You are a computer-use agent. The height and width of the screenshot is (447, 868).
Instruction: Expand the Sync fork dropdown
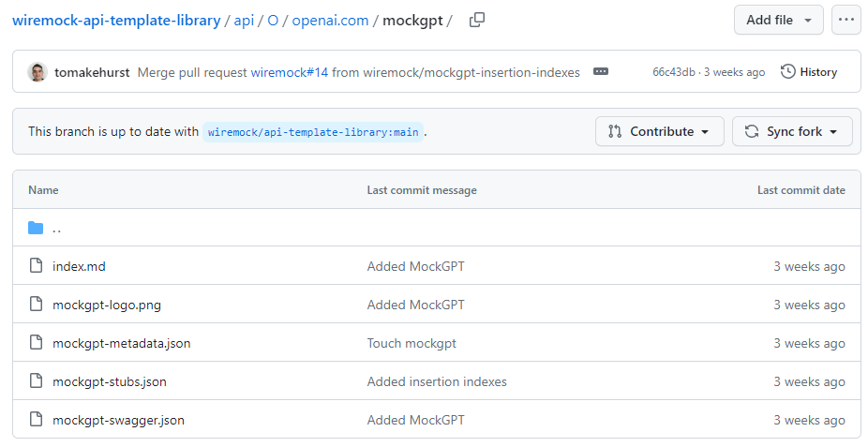pos(792,131)
